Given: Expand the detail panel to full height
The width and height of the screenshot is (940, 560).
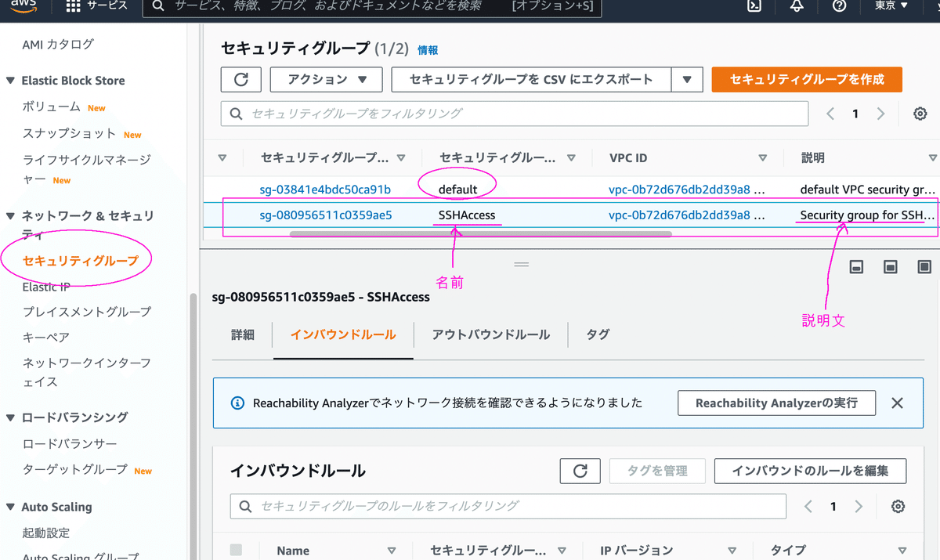Looking at the screenshot, I should click(x=924, y=267).
